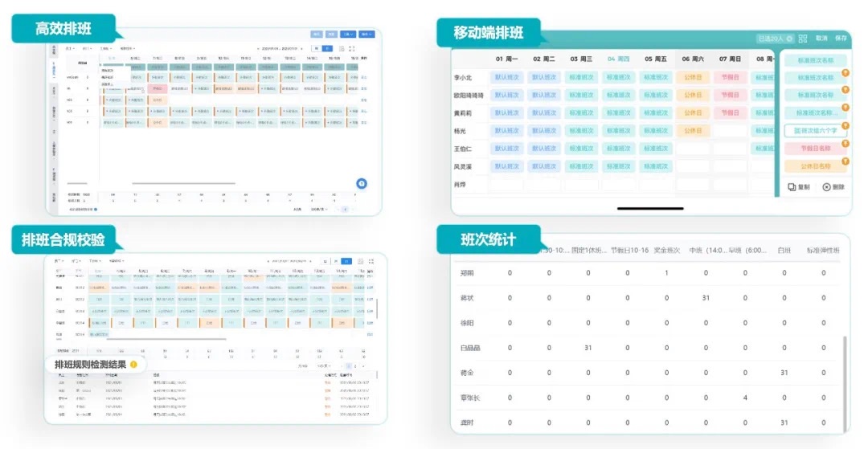Select the 07 周日 column header
This screenshot has height=449, width=868.
[730, 59]
